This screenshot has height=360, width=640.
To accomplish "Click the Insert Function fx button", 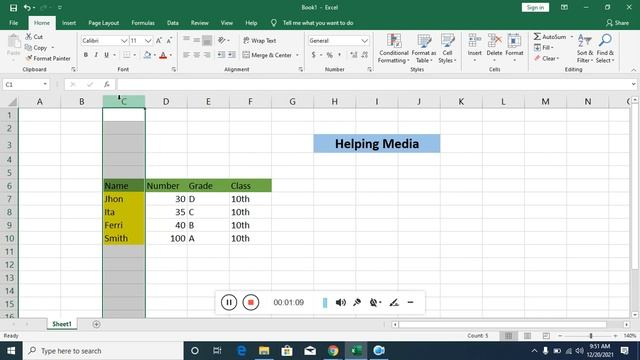I will (x=107, y=84).
